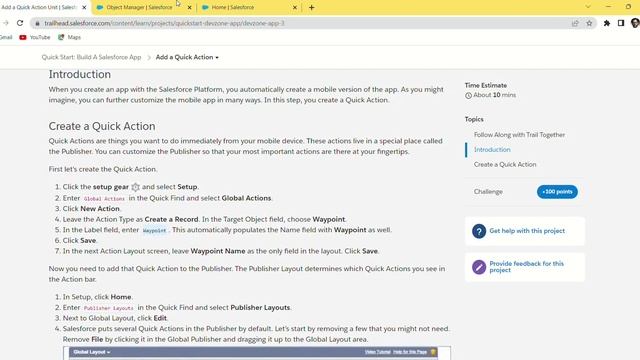This screenshot has height=360, width=640.
Task: Reload the page with the refresh icon
Action: pyautogui.click(x=20, y=23)
